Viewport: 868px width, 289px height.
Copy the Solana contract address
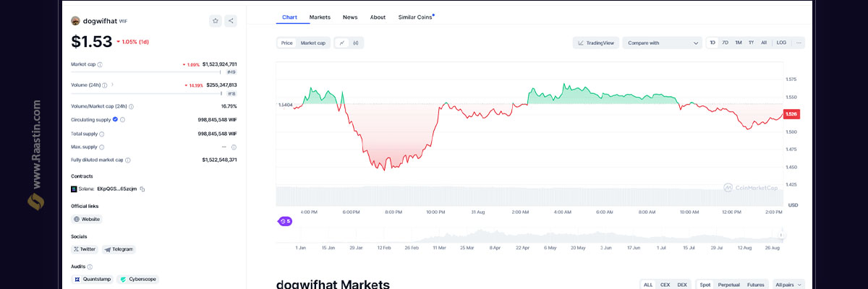142,189
